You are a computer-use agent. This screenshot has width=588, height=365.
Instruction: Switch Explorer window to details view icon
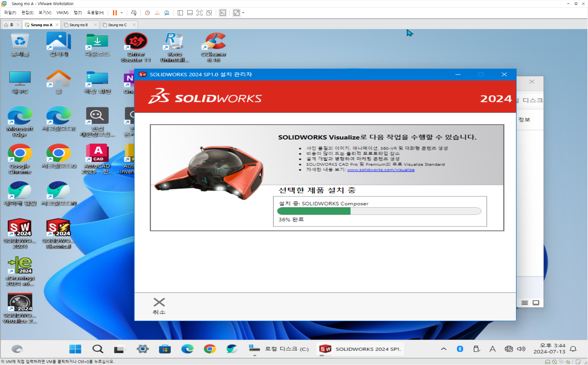pos(524,303)
